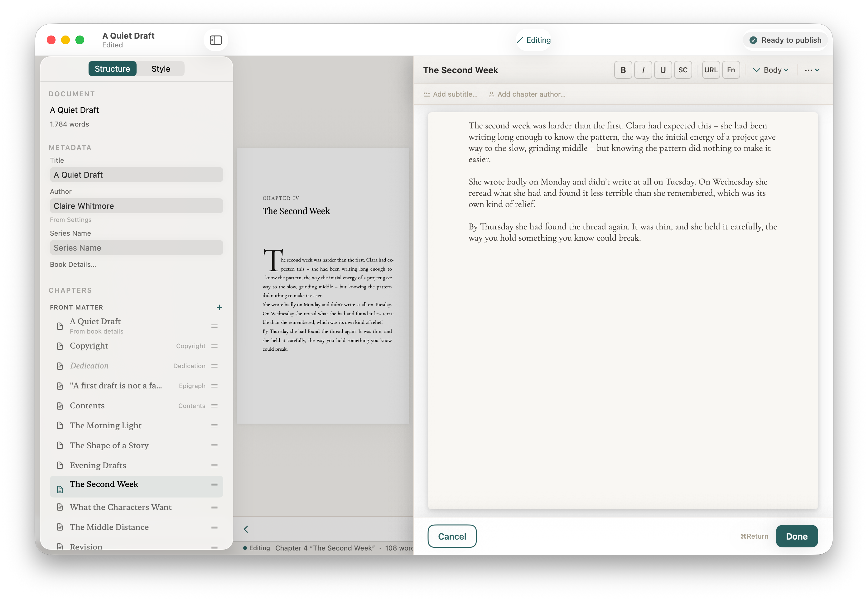Click the page preview thumbnail
The width and height of the screenshot is (868, 601).
[x=323, y=286]
